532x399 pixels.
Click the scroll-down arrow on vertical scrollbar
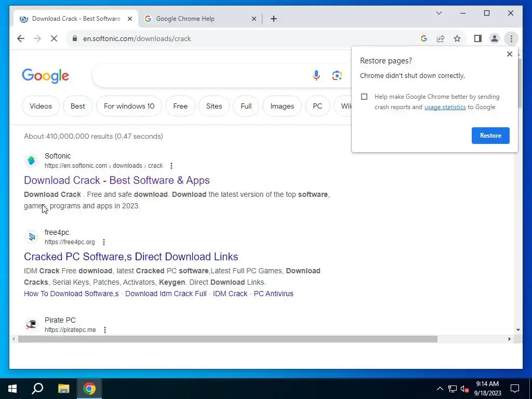[x=518, y=330]
